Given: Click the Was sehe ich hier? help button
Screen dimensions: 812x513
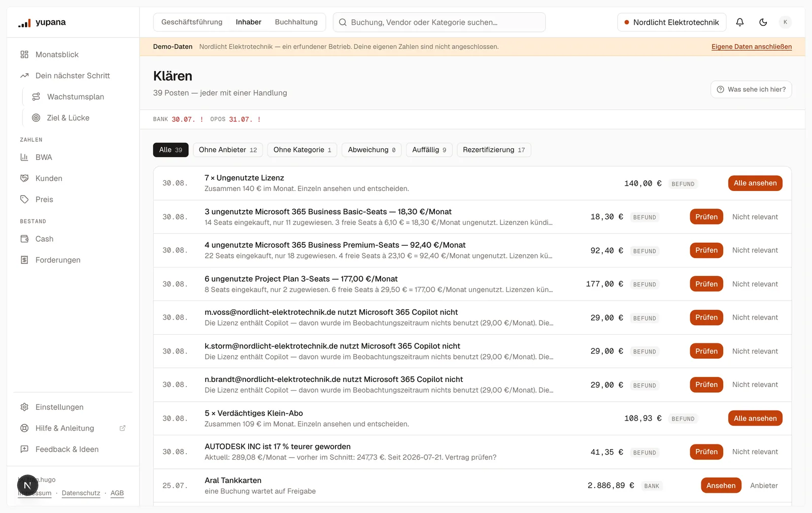Looking at the screenshot, I should click(x=751, y=89).
